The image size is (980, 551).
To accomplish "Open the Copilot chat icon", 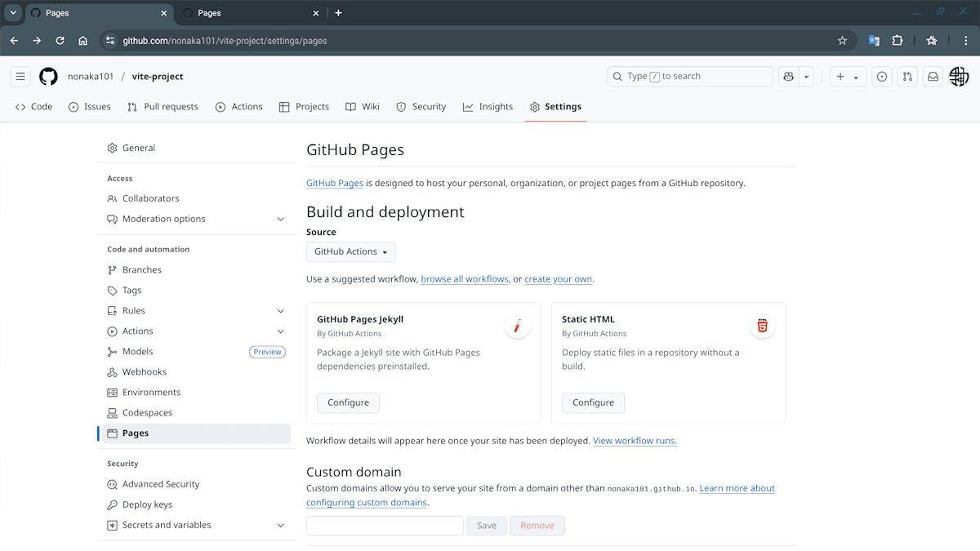I will pos(788,77).
